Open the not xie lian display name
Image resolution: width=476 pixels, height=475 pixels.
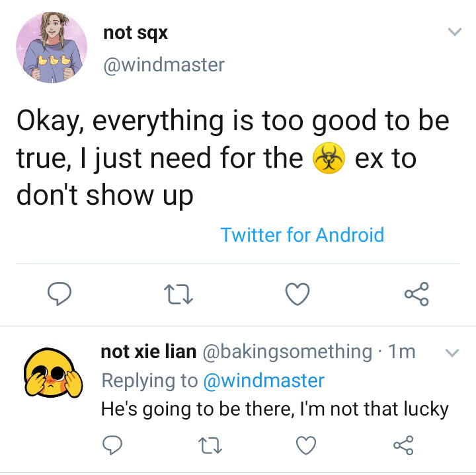point(148,351)
